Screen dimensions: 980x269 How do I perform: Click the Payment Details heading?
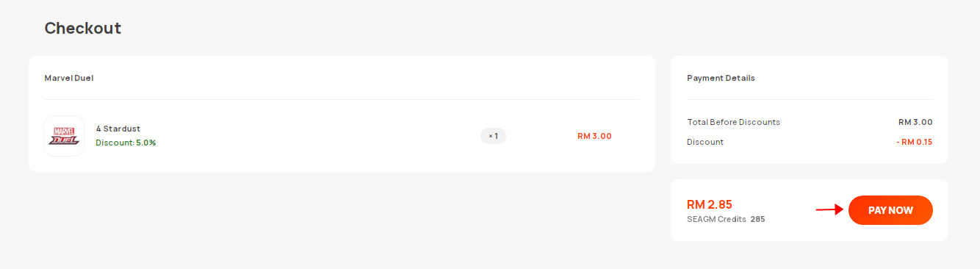point(721,78)
